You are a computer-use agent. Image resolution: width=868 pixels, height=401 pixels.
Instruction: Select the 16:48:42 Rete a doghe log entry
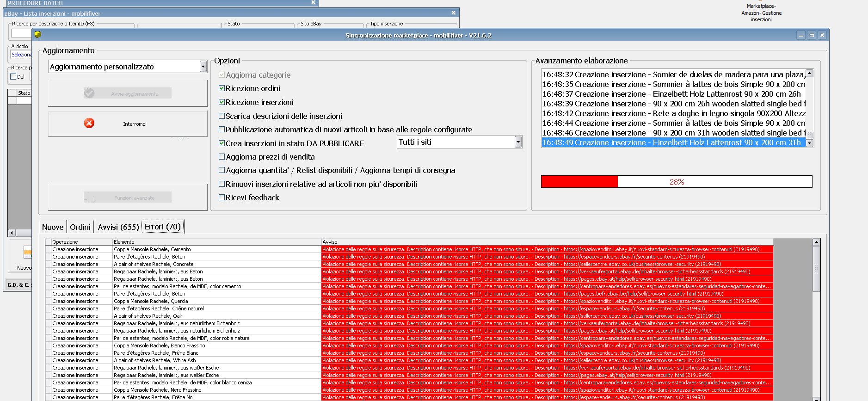click(x=674, y=113)
